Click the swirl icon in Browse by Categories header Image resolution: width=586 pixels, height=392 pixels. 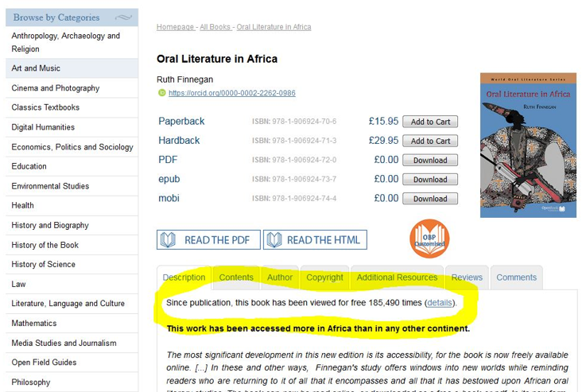coord(123,17)
